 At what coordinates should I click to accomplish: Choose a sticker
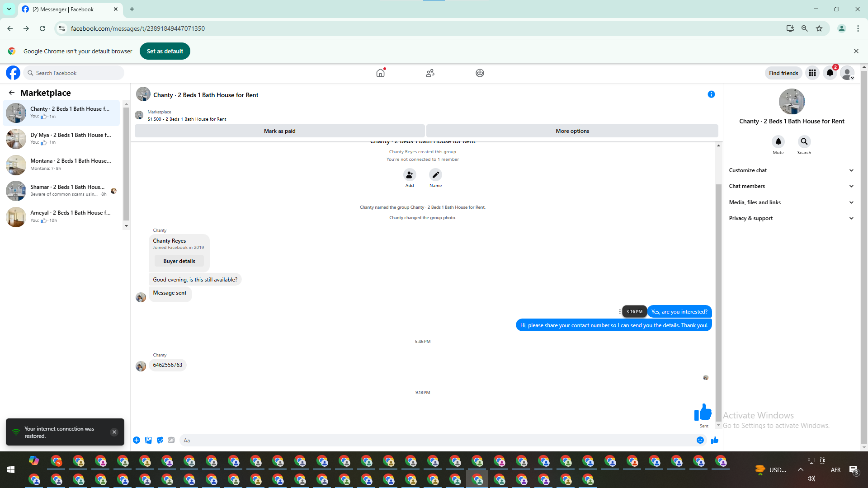tap(160, 440)
